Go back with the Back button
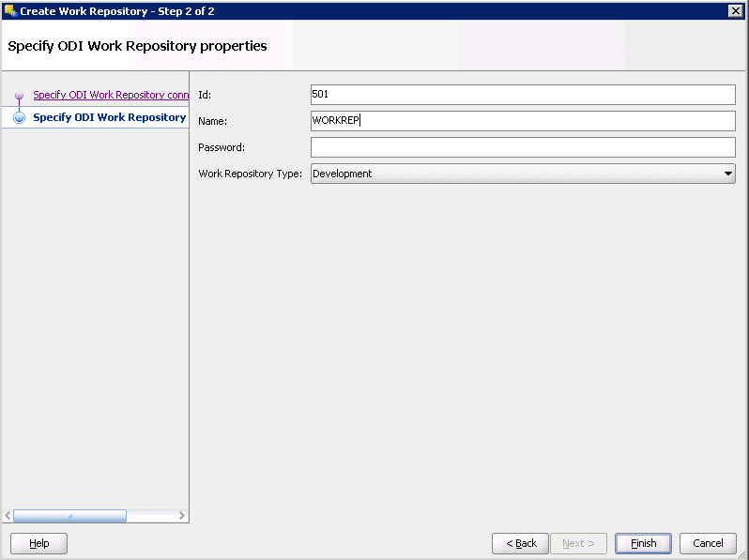The height and width of the screenshot is (560, 749). click(x=520, y=543)
